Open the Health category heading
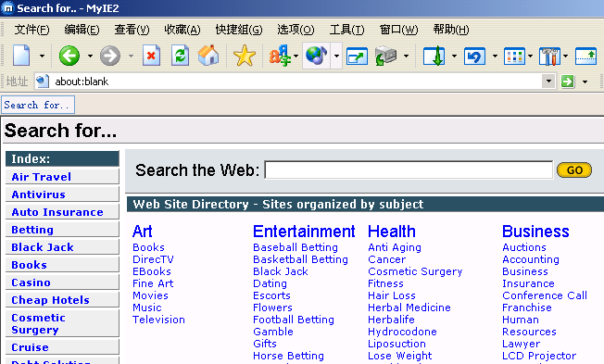604x364 pixels. [x=392, y=232]
